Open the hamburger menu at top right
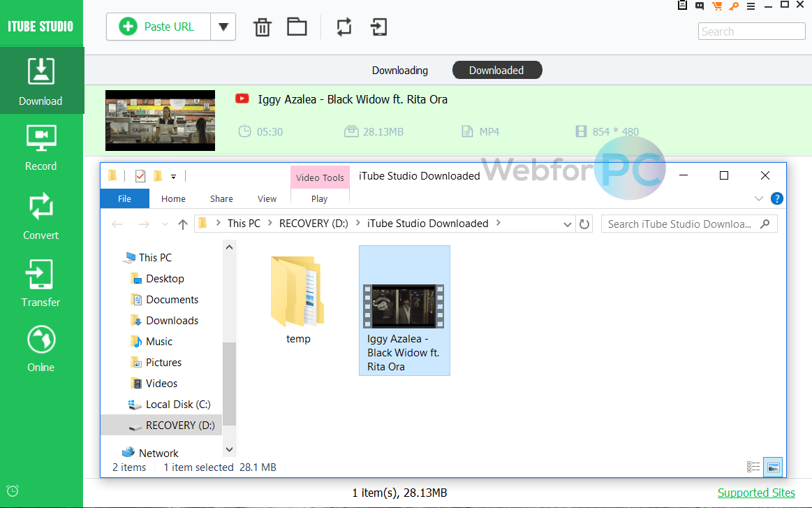This screenshot has height=508, width=812. [751, 6]
